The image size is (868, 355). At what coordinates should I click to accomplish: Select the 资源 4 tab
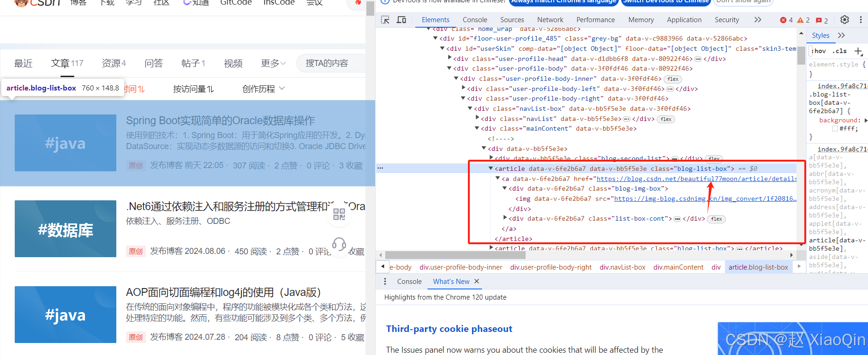(x=114, y=63)
